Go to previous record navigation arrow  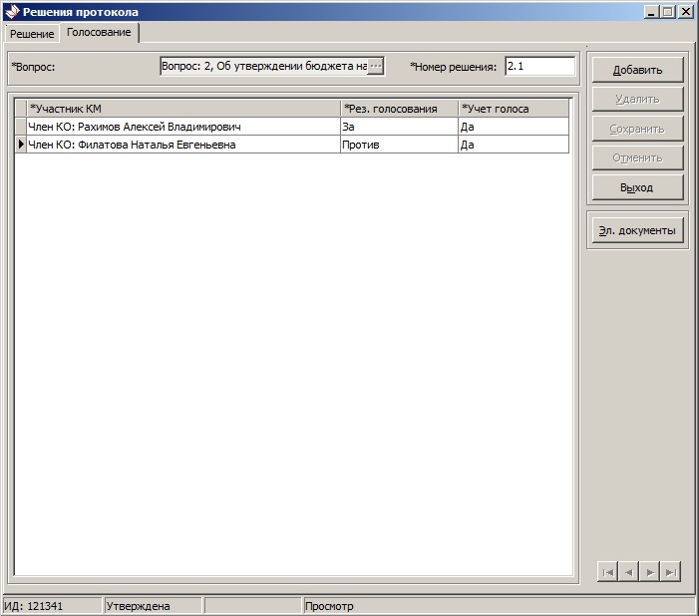tap(628, 572)
